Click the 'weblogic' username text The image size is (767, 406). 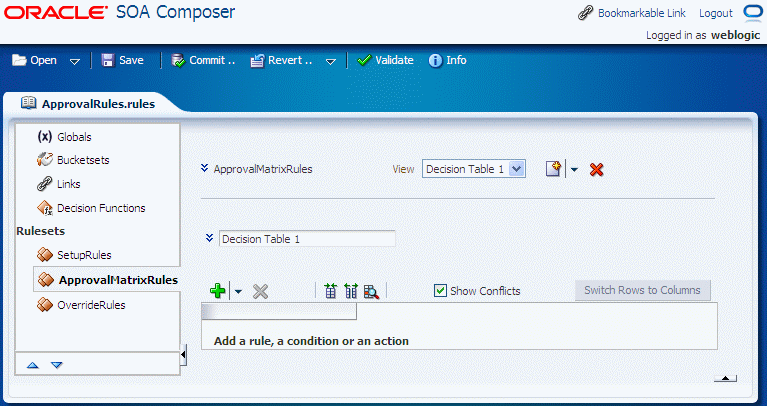pyautogui.click(x=735, y=35)
